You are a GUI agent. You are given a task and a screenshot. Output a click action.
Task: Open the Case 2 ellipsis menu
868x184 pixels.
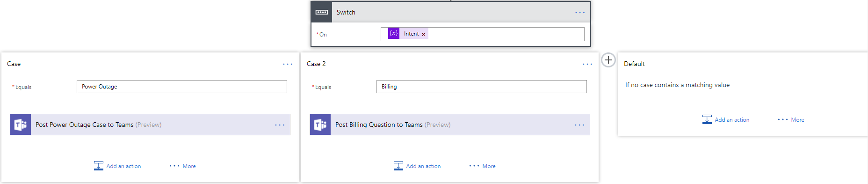click(587, 64)
